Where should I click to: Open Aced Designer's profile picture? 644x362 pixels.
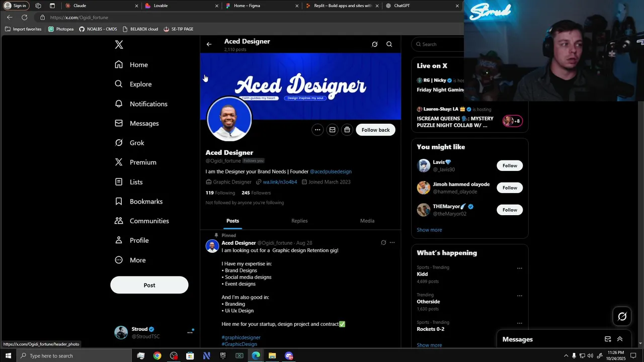point(229,119)
